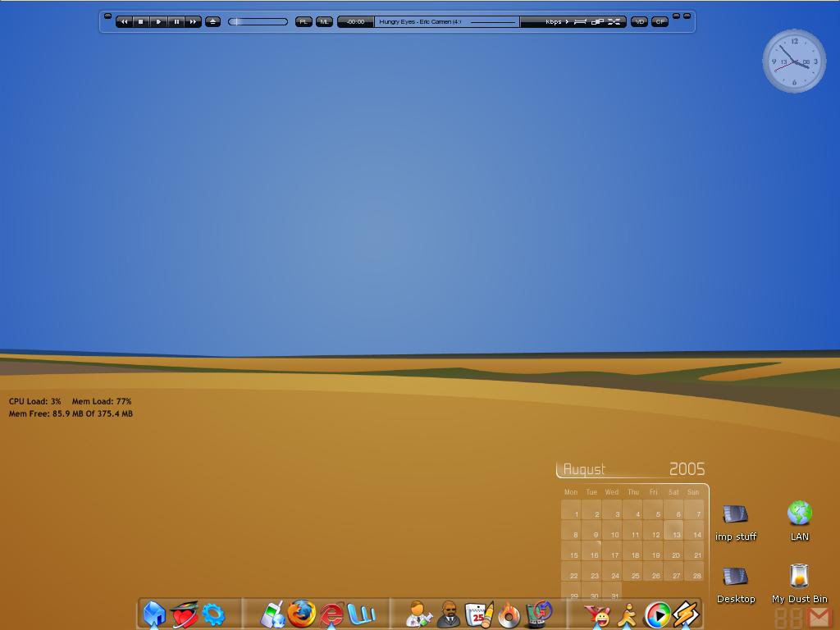
Task: Click the song seek bar
Action: pos(493,22)
